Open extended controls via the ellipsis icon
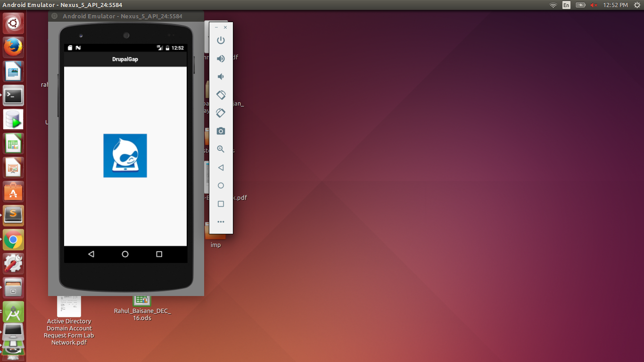Image resolution: width=644 pixels, height=362 pixels. click(221, 222)
